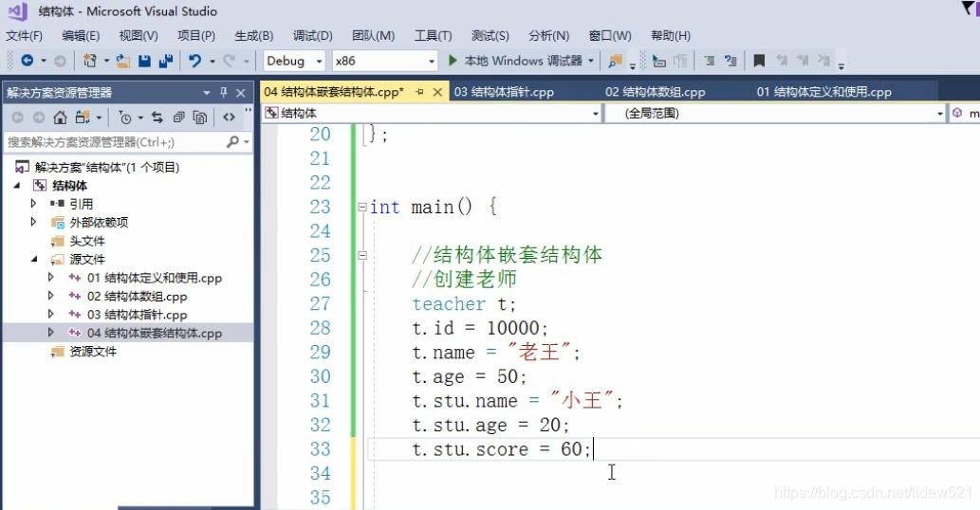Expand the 引用 tree node
This screenshot has width=980, height=510.
(x=34, y=204)
